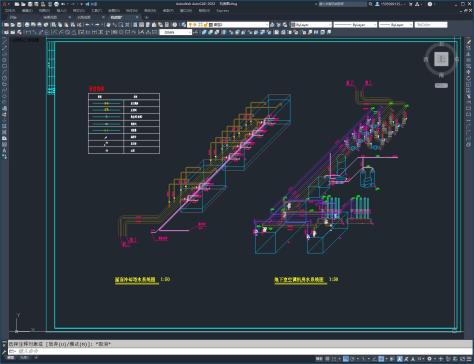Switch to the Start file tab
Image resolution: width=474 pixels, height=364 pixels.
click(x=13, y=17)
